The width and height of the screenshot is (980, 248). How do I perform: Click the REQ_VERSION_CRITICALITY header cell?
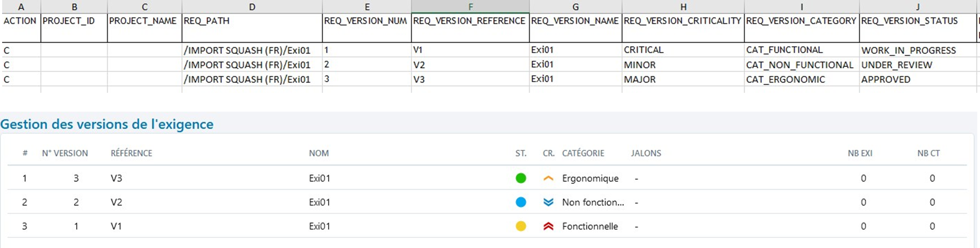click(683, 22)
